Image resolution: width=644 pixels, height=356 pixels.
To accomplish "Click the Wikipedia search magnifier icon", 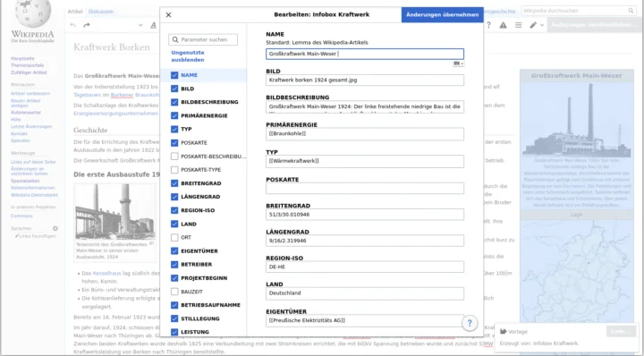I will tap(631, 11).
